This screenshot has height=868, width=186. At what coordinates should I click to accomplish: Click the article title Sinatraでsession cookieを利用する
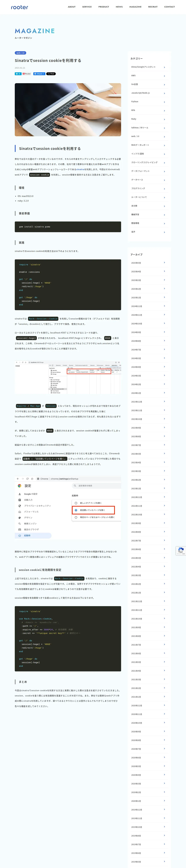[x=48, y=61]
